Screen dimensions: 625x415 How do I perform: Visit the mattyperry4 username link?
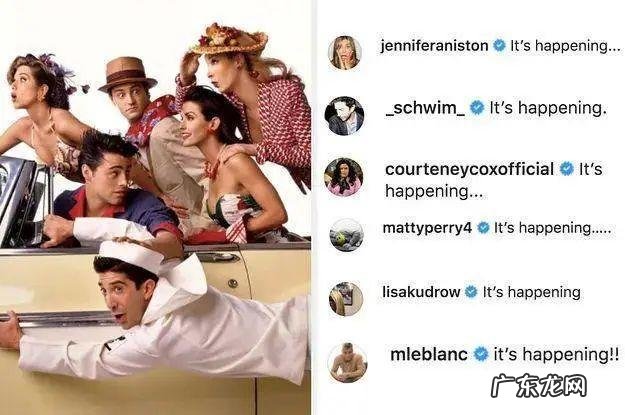point(427,228)
